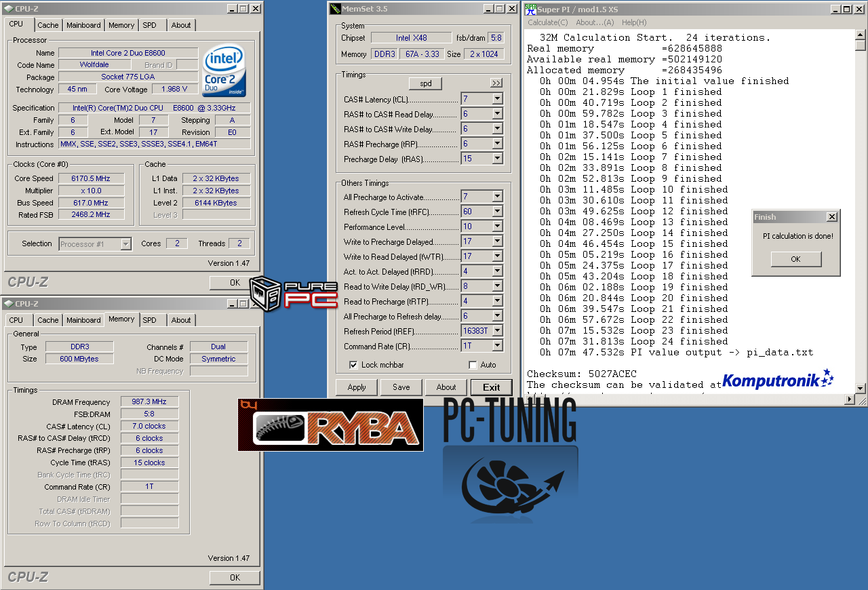This screenshot has height=590, width=868.
Task: Click OK in the bottom CPU-Z window
Action: pyautogui.click(x=235, y=578)
